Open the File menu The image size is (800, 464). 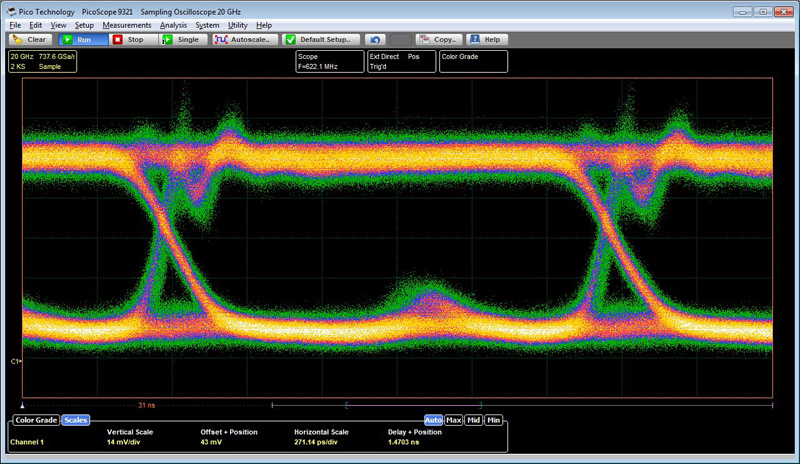click(x=15, y=25)
